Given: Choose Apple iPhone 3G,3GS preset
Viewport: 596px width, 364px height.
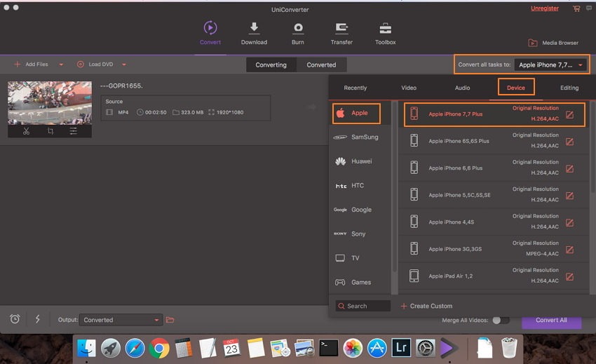Looking at the screenshot, I should [494, 249].
